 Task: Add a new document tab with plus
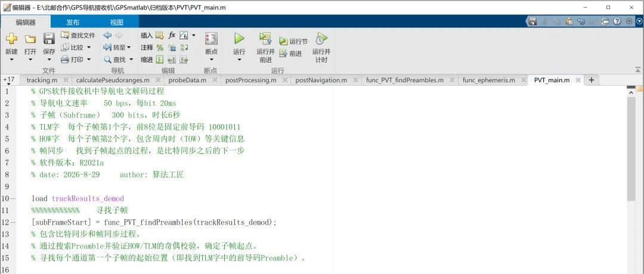[x=592, y=80]
